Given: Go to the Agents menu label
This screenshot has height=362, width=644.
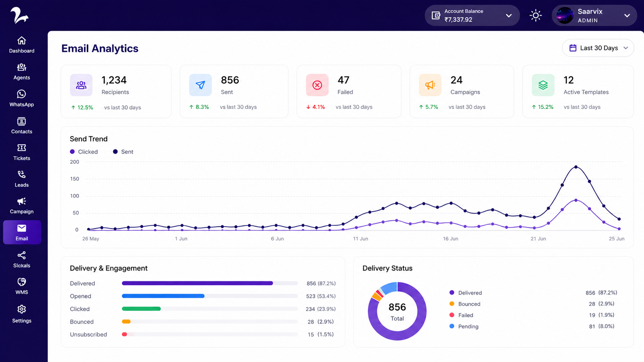Looking at the screenshot, I should (x=22, y=78).
